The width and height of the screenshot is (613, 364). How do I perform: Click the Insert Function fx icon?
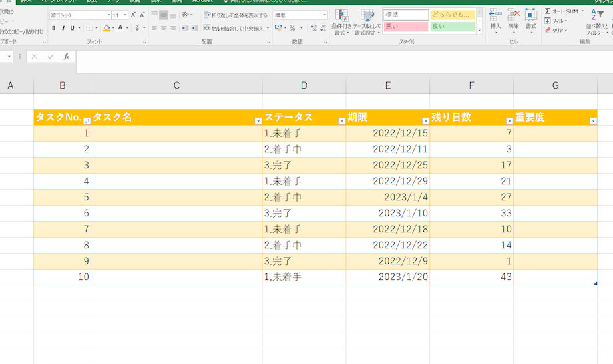67,57
